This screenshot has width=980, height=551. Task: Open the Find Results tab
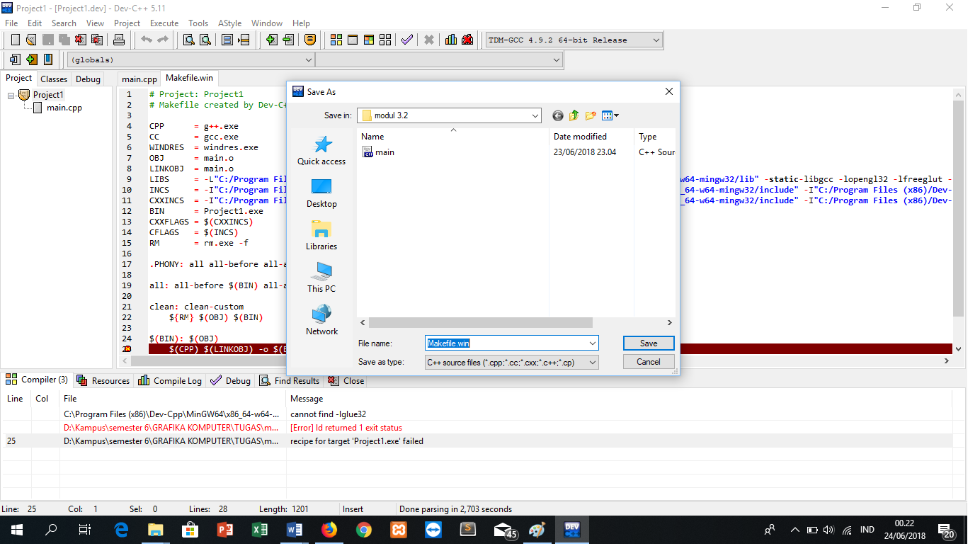pyautogui.click(x=289, y=381)
